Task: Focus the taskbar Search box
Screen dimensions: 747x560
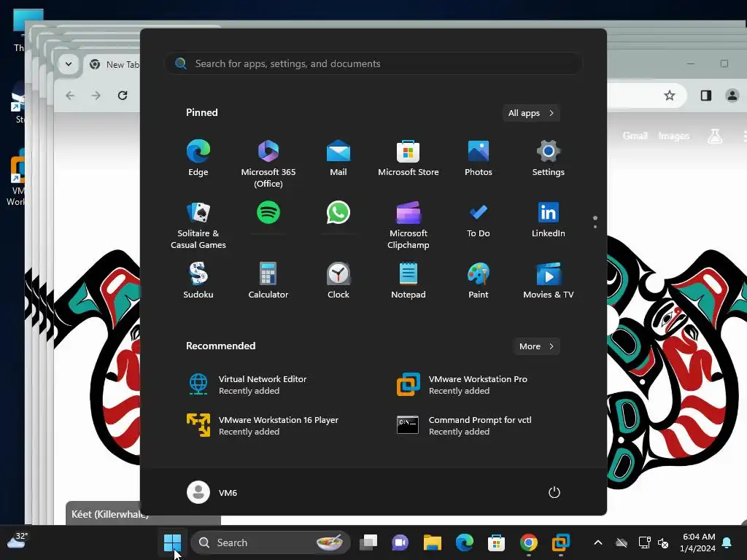Action: 271,542
